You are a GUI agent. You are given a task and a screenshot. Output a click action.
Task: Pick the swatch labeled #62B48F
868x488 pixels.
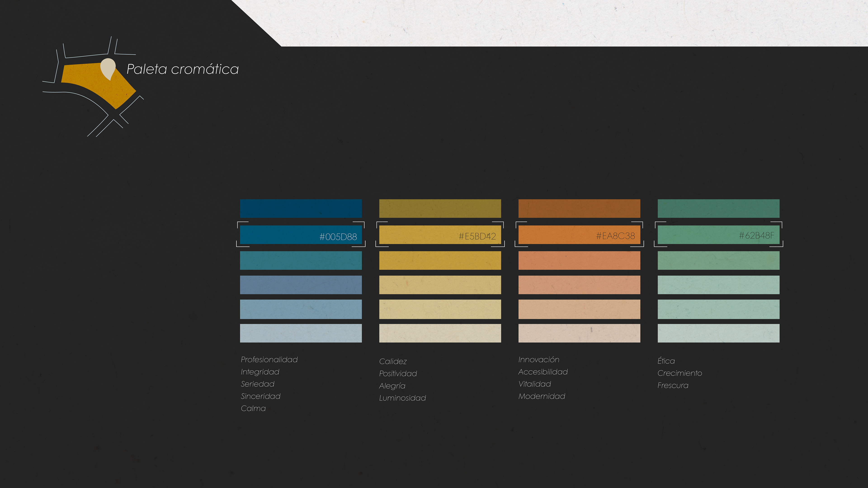718,235
